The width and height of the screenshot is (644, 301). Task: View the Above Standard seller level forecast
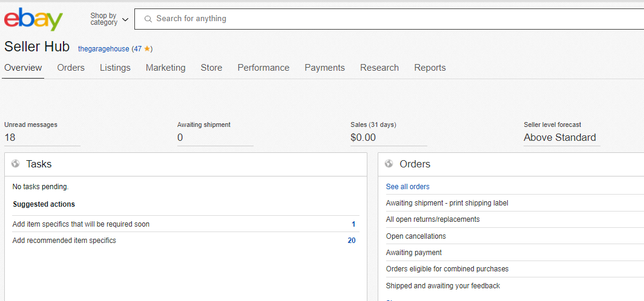pyautogui.click(x=559, y=137)
